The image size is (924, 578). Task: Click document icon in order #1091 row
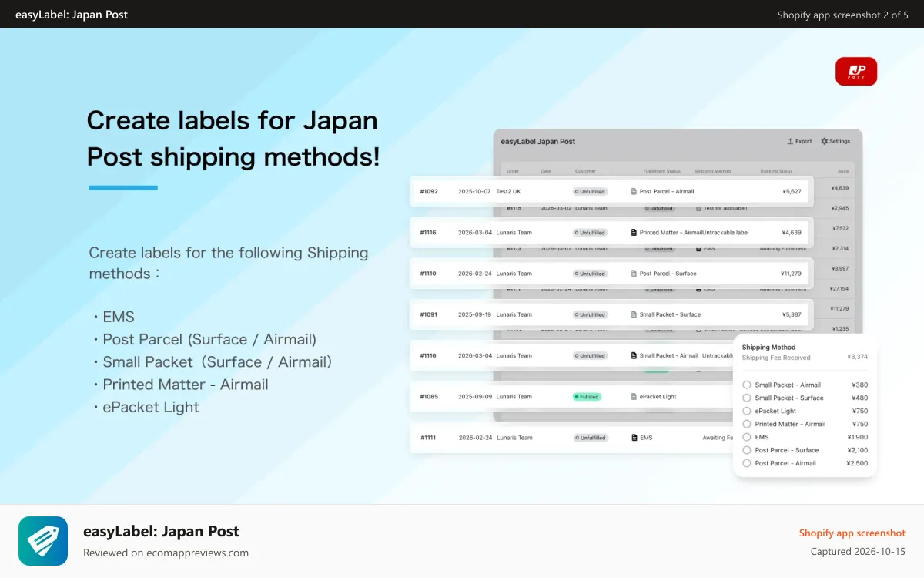point(634,314)
